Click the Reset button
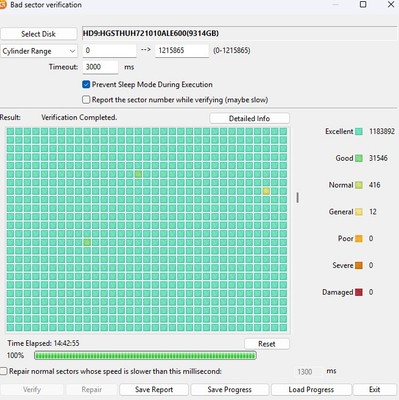 tap(267, 344)
